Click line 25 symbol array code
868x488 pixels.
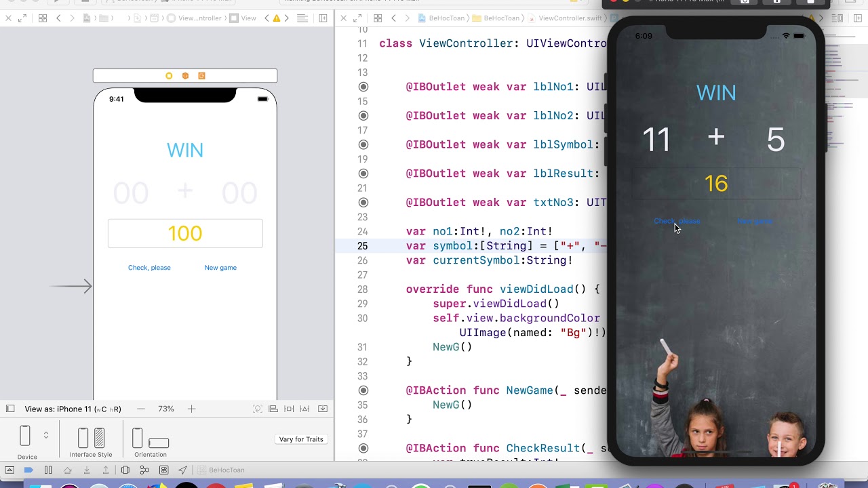point(506,246)
